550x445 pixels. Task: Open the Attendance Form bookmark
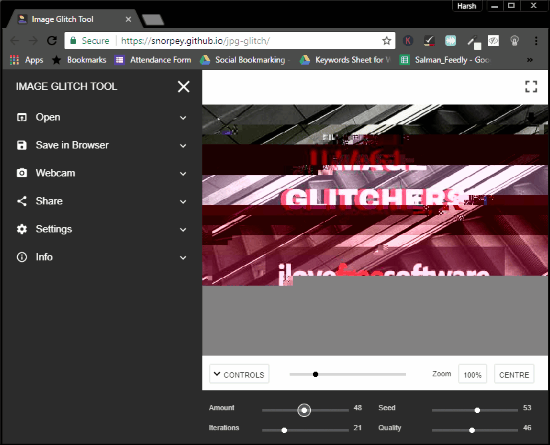tap(153, 60)
